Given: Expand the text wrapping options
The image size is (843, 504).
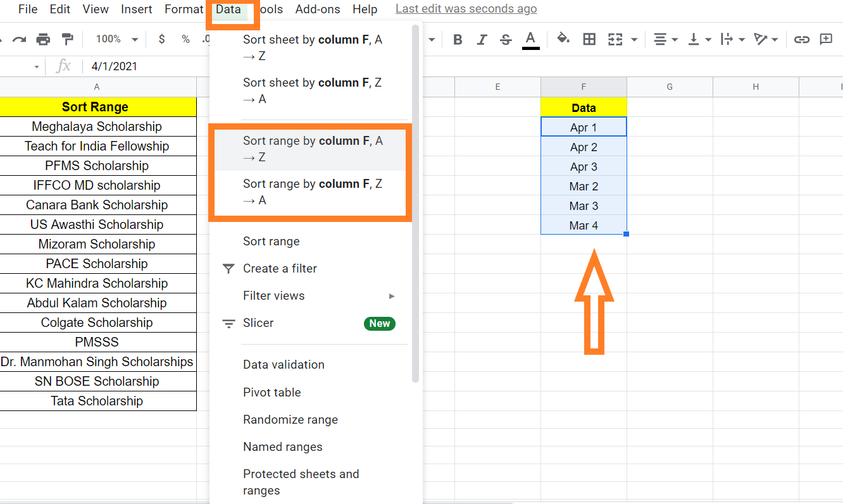Looking at the screenshot, I should pyautogui.click(x=732, y=39).
